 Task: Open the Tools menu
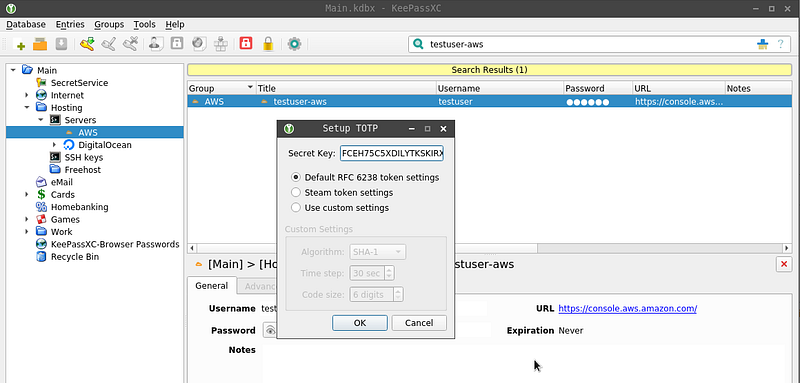click(x=144, y=24)
